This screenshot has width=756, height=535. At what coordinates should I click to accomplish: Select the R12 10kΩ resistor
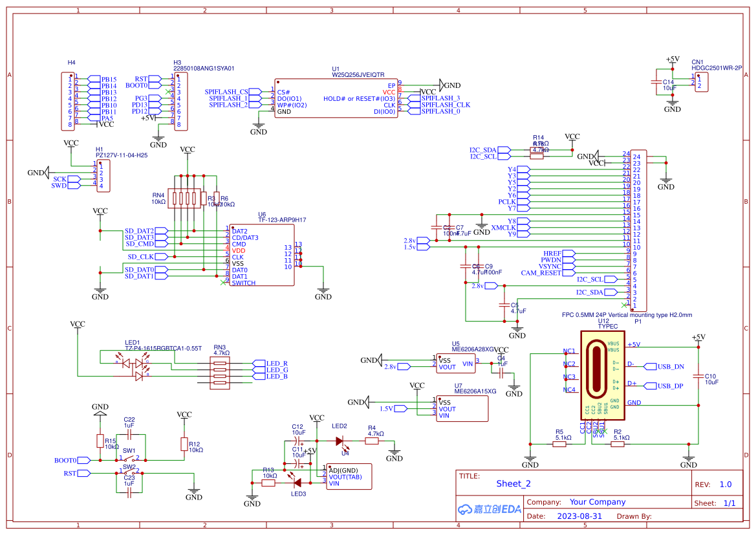tap(184, 444)
